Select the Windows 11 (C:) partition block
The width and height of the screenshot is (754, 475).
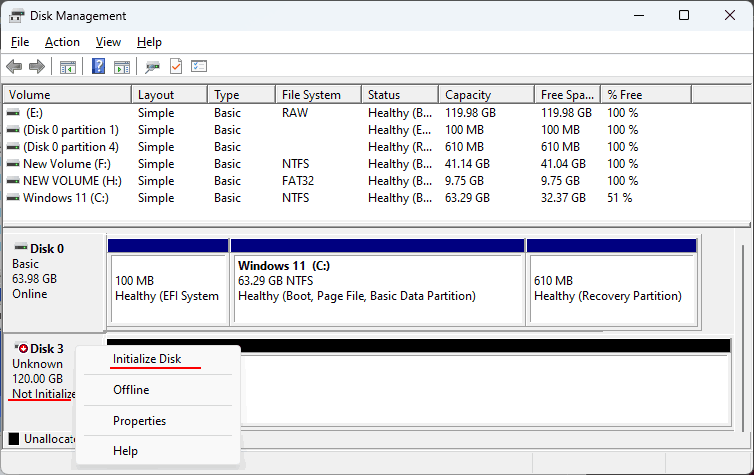377,282
